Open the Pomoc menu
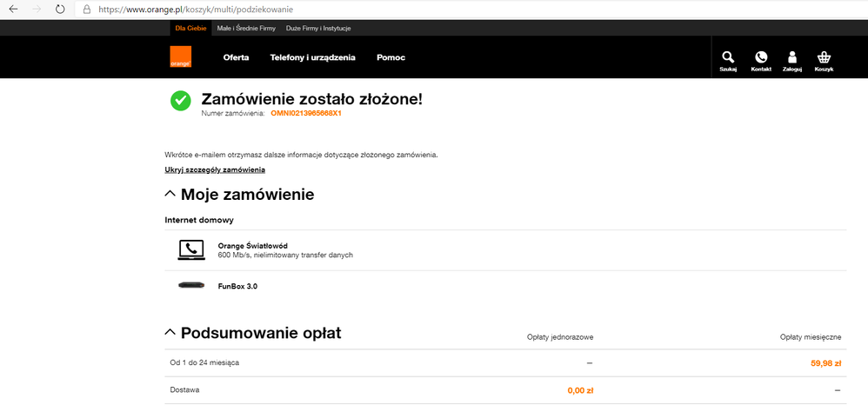868x412 pixels. pyautogui.click(x=391, y=57)
